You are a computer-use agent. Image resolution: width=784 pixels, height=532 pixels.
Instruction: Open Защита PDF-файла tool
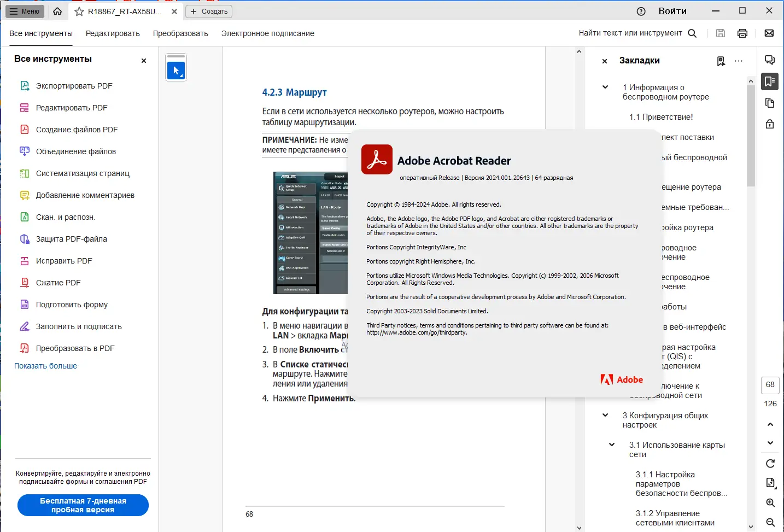(x=72, y=239)
